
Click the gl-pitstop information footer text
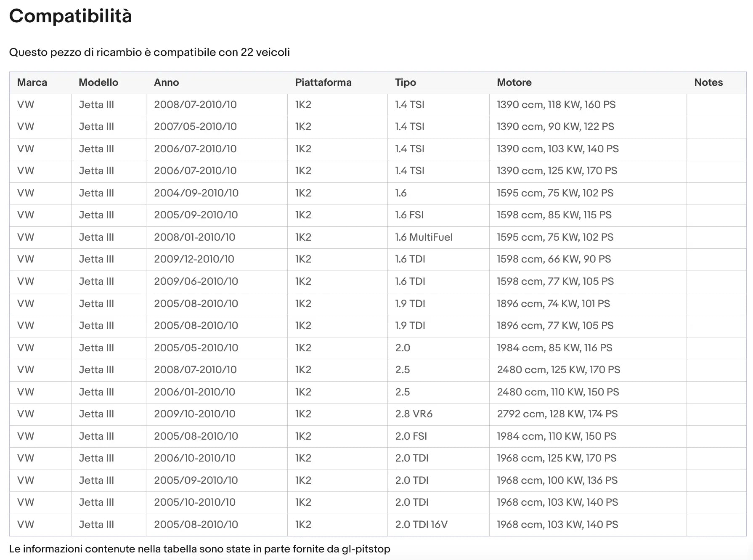pyautogui.click(x=199, y=549)
